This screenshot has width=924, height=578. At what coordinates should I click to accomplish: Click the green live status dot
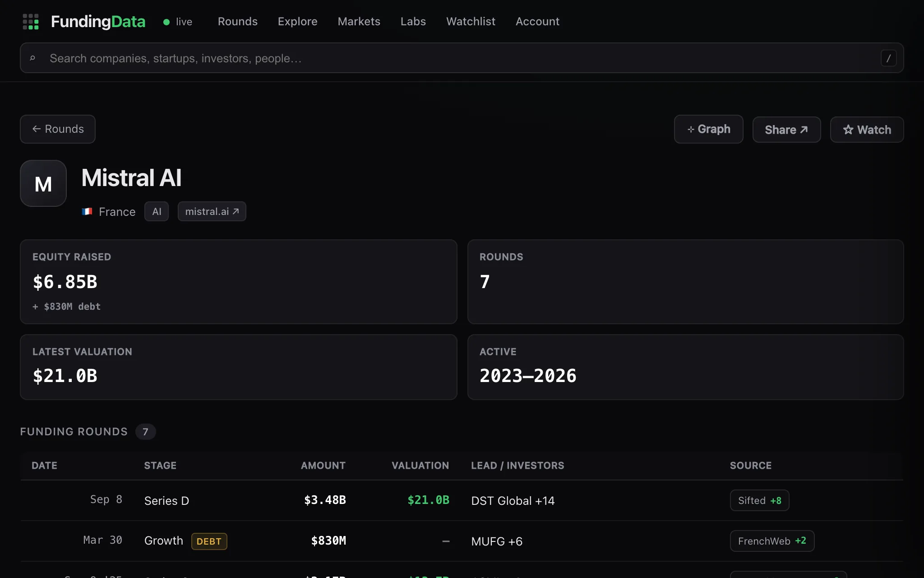tap(166, 22)
